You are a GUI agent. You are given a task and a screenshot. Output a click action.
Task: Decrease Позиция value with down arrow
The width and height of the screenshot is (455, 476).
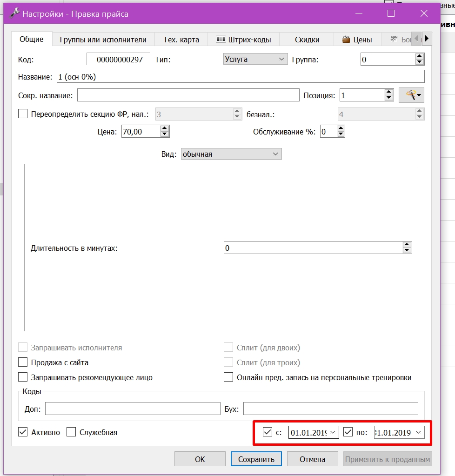point(389,98)
